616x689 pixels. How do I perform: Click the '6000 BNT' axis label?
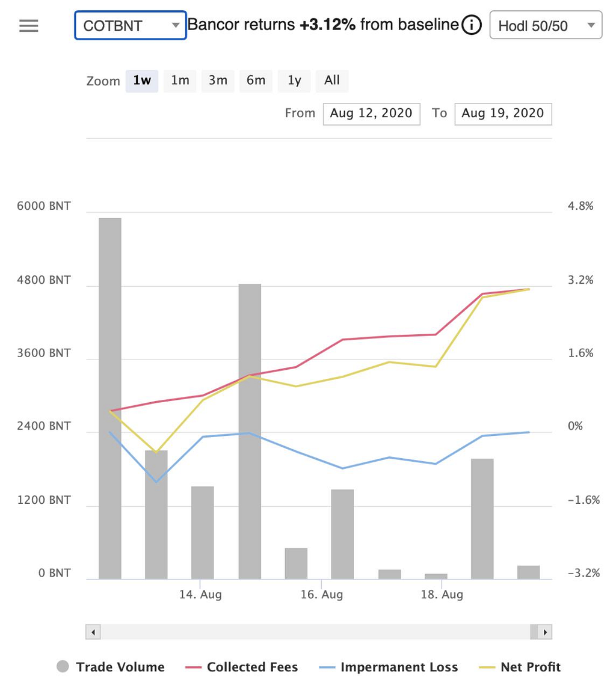pyautogui.click(x=43, y=206)
